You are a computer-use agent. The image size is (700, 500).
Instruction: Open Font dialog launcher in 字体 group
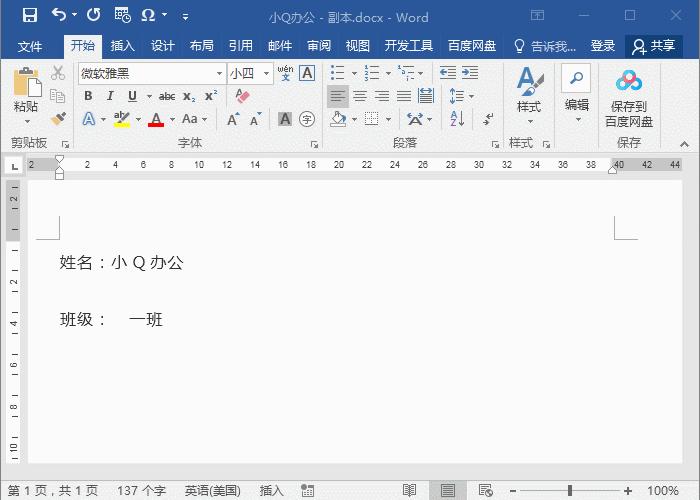(314, 145)
